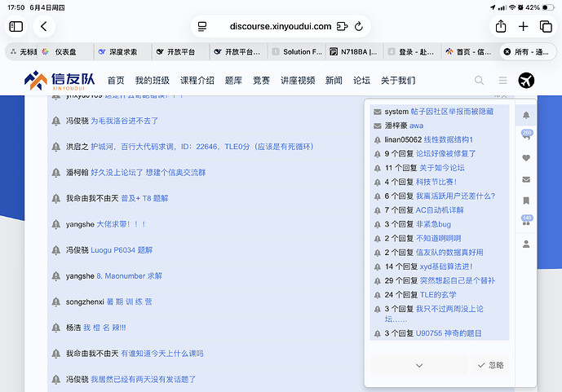Open 潘梓豪 awa message
Viewport: 562px width, 392px height.
(x=440, y=126)
